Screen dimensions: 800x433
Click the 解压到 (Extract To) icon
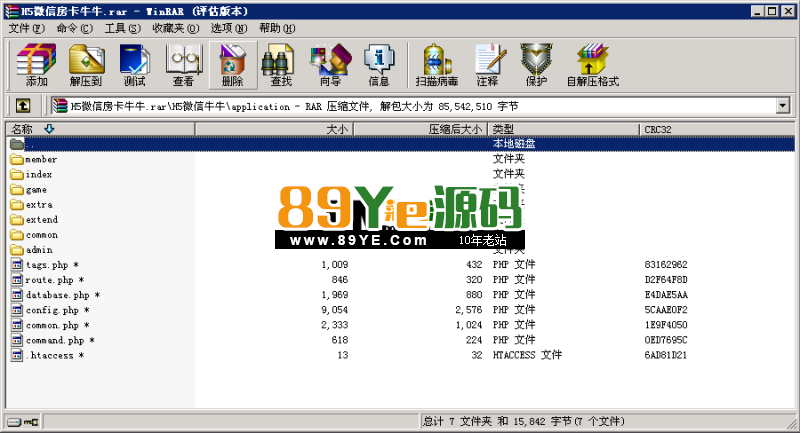click(x=86, y=65)
